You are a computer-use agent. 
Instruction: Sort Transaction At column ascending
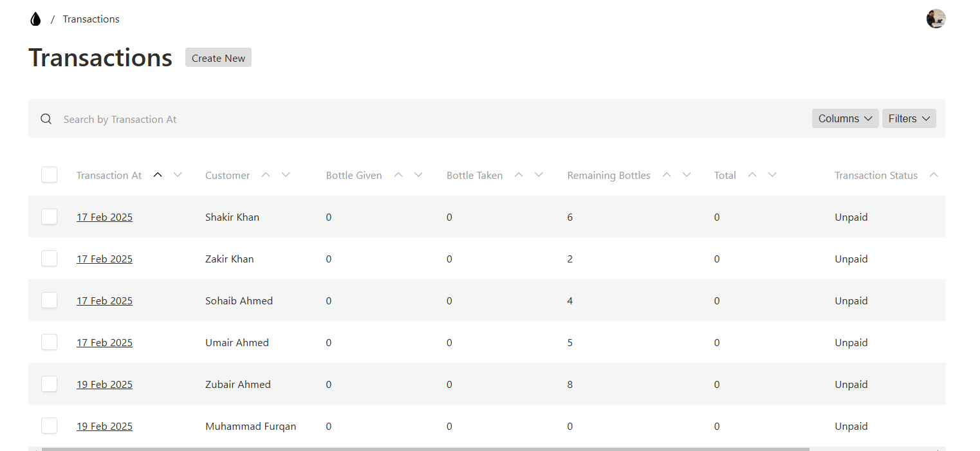tap(158, 175)
